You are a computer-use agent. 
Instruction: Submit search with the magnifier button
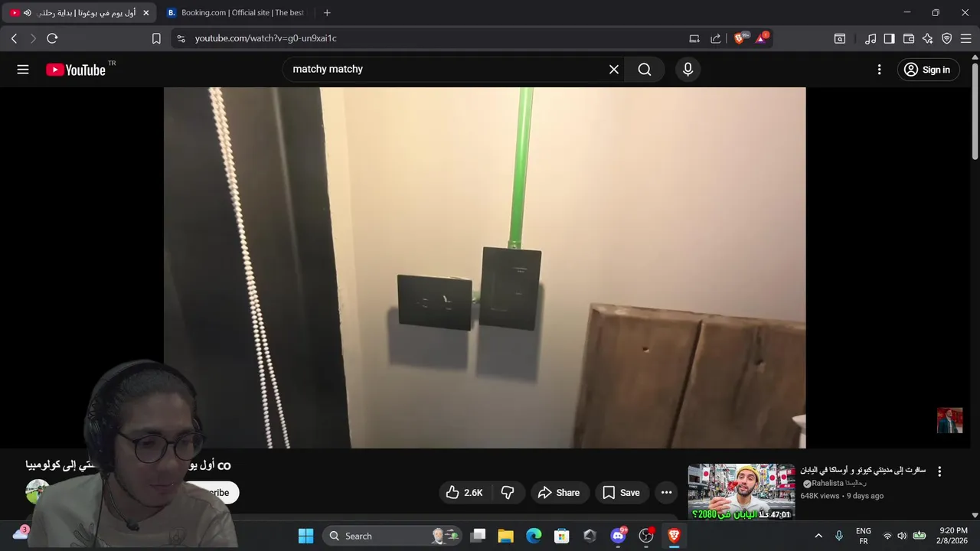pyautogui.click(x=645, y=70)
